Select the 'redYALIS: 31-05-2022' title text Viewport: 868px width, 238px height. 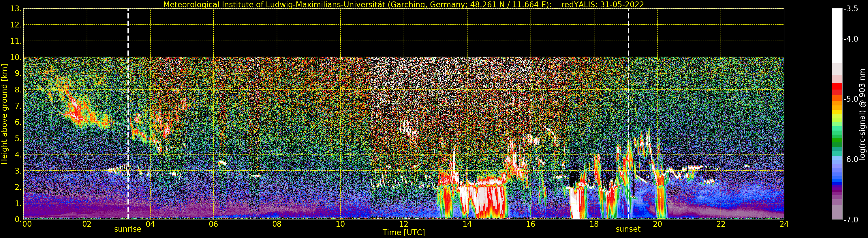click(603, 5)
